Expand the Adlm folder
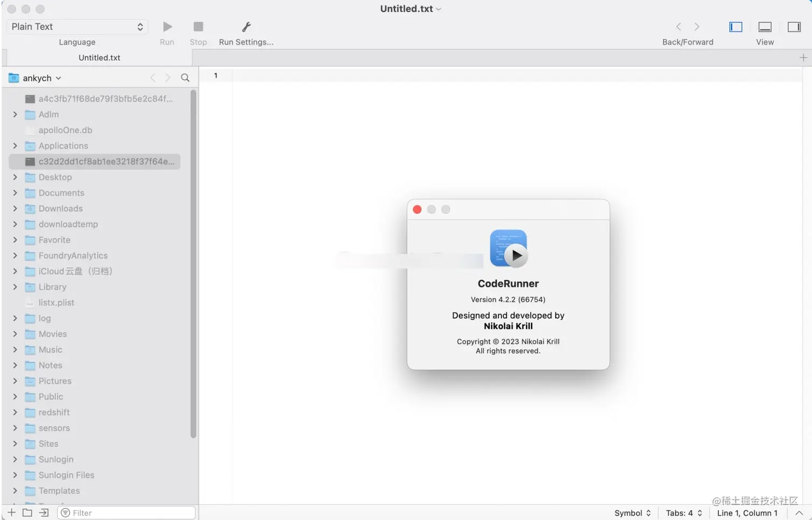Image resolution: width=812 pixels, height=520 pixels. [15, 114]
